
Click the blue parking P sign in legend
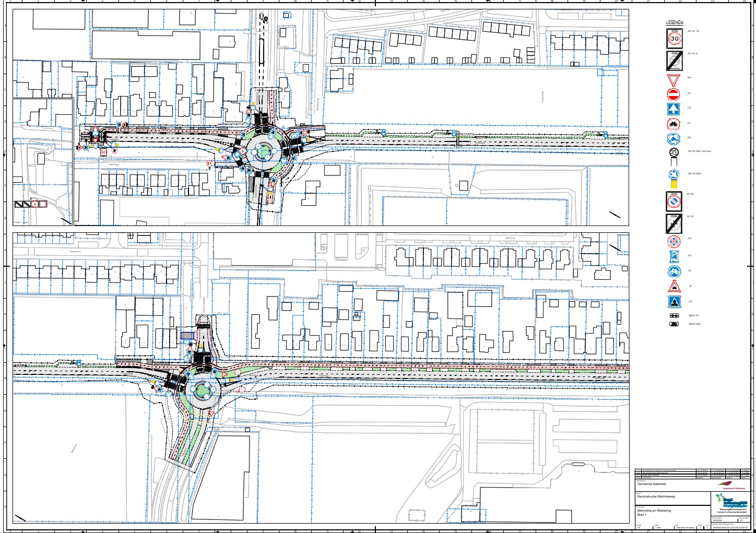674,256
